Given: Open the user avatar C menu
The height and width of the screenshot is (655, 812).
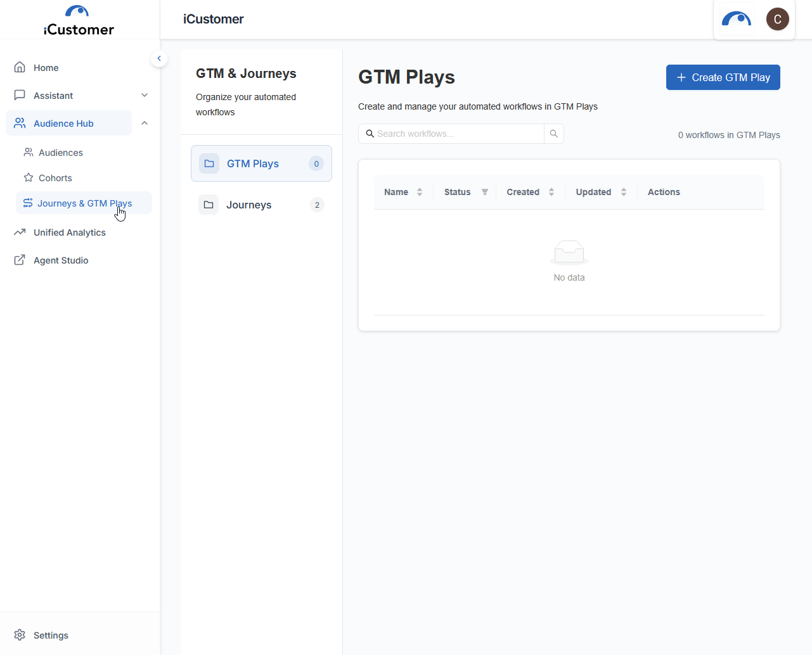Looking at the screenshot, I should pyautogui.click(x=778, y=19).
